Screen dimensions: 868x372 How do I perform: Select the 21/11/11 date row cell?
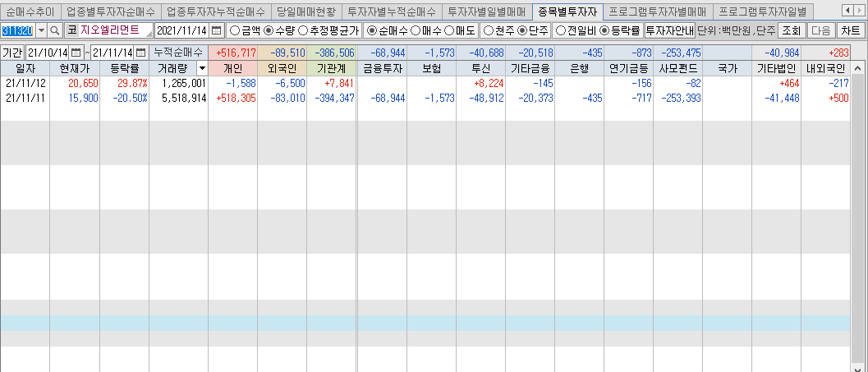click(25, 98)
